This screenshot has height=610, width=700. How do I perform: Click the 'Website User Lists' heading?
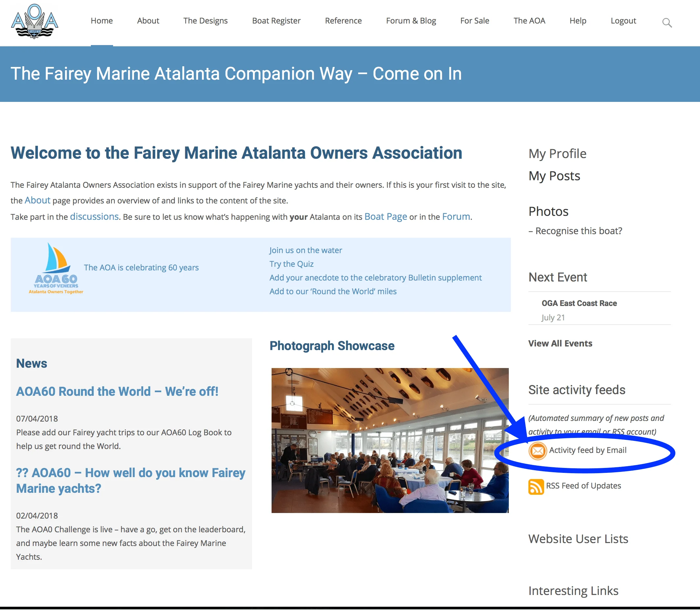[578, 539]
